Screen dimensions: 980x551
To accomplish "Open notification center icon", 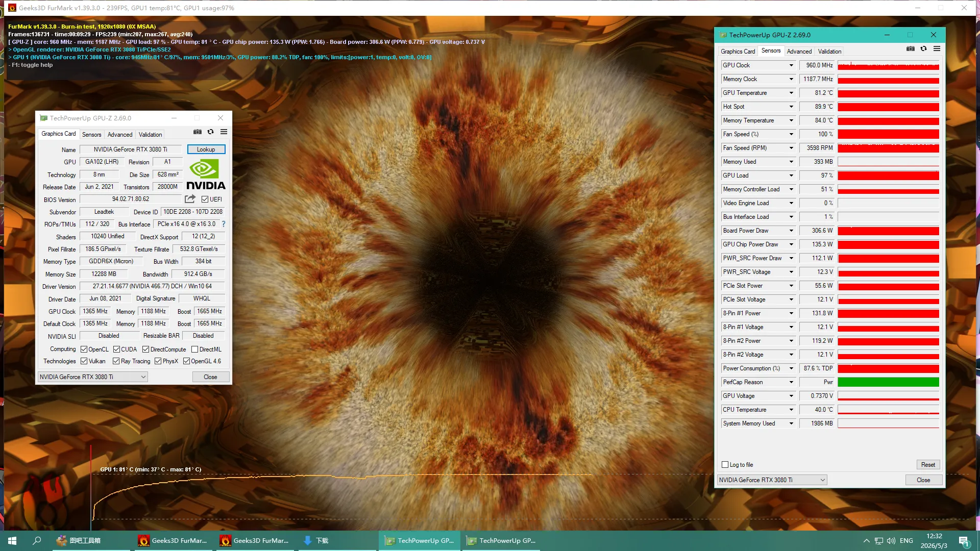I will (x=964, y=541).
